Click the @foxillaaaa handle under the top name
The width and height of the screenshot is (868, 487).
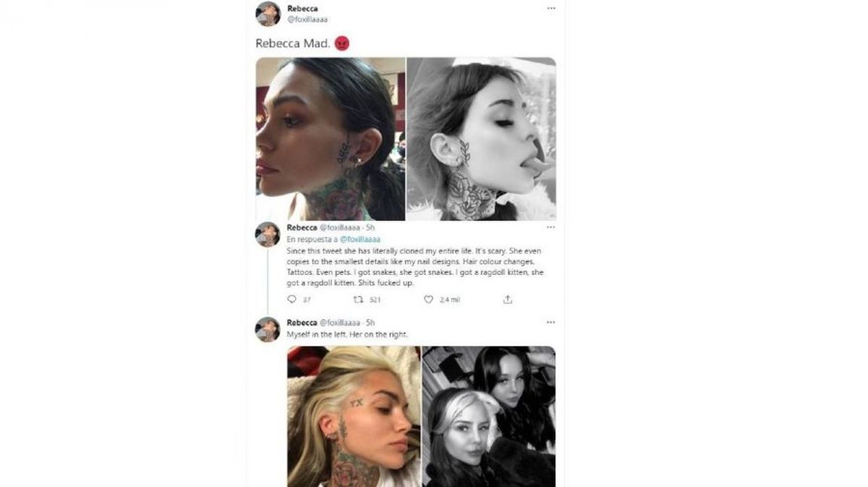click(307, 20)
